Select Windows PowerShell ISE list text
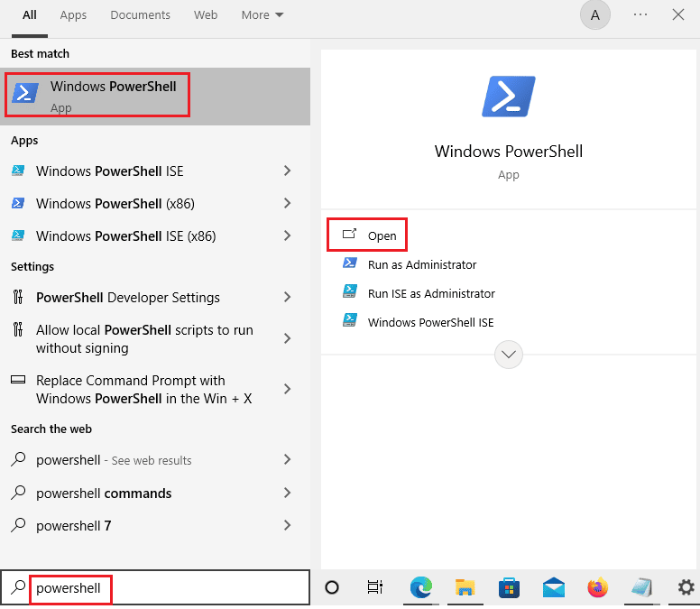The height and width of the screenshot is (609, 700). click(x=110, y=171)
